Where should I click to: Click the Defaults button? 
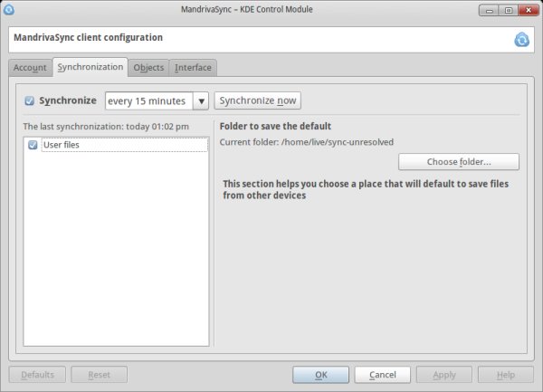pos(37,375)
